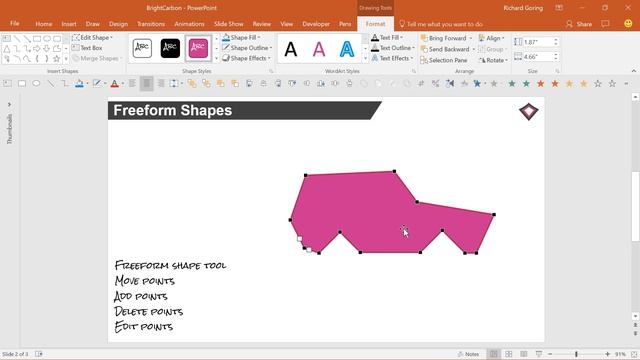Open the Text Fill dropdown
This screenshot has width=640, height=360.
point(387,38)
